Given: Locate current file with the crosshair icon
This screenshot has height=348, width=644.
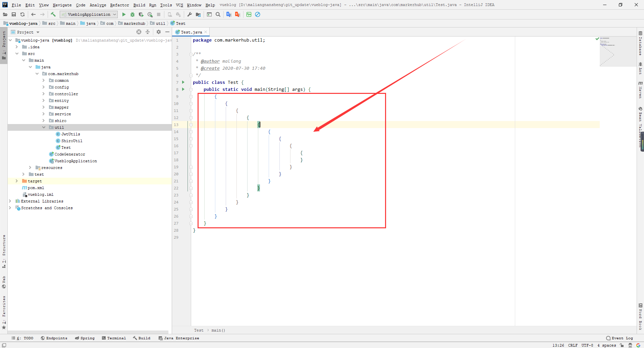Looking at the screenshot, I should (x=139, y=32).
